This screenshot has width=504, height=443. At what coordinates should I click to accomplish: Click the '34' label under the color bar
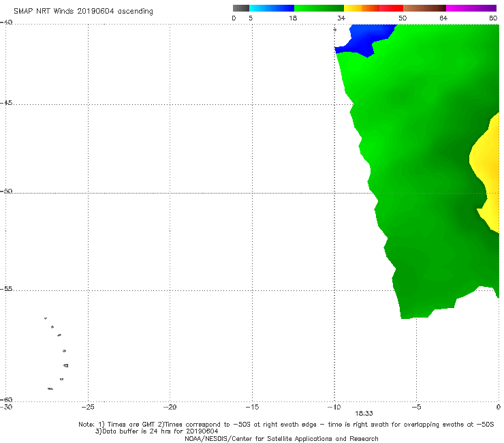[341, 18]
